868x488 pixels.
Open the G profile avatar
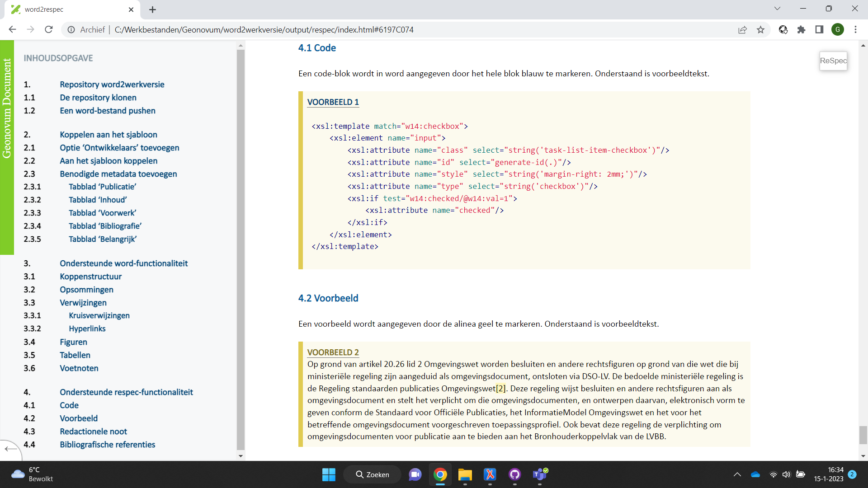(838, 29)
